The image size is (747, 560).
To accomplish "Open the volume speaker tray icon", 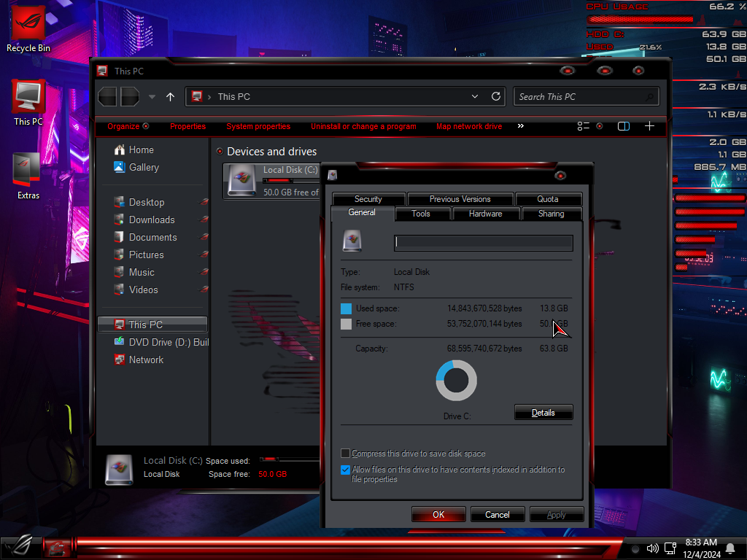I will [x=652, y=548].
